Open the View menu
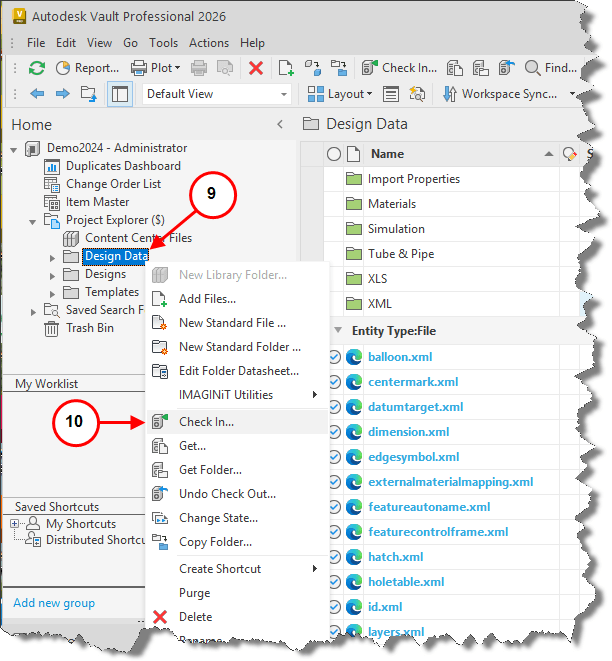Image resolution: width=612 pixels, height=661 pixels. [99, 43]
